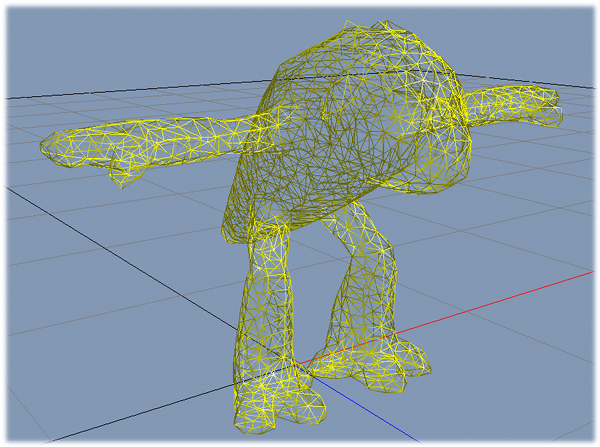Click the empty sky background above the horizon
This screenshot has height=447, width=600.
(150, 40)
